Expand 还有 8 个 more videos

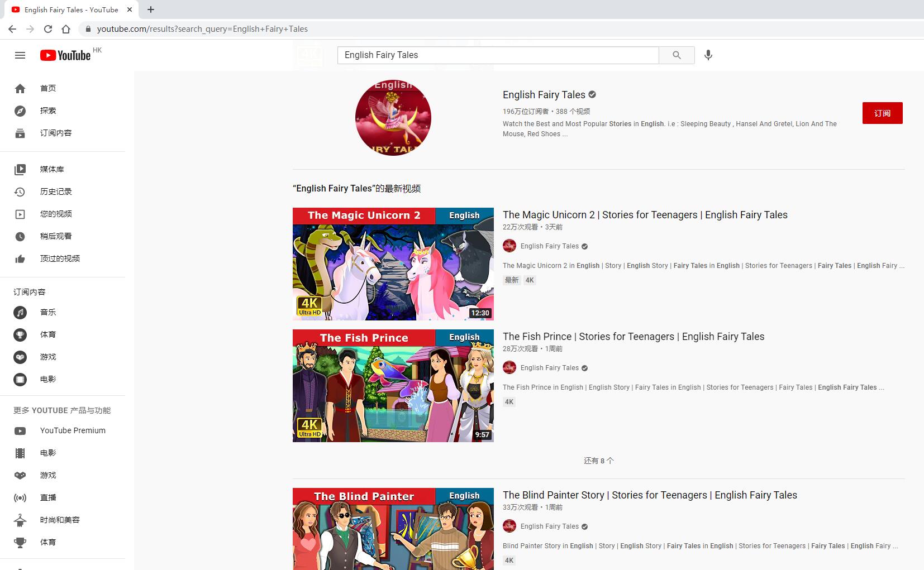click(x=598, y=461)
